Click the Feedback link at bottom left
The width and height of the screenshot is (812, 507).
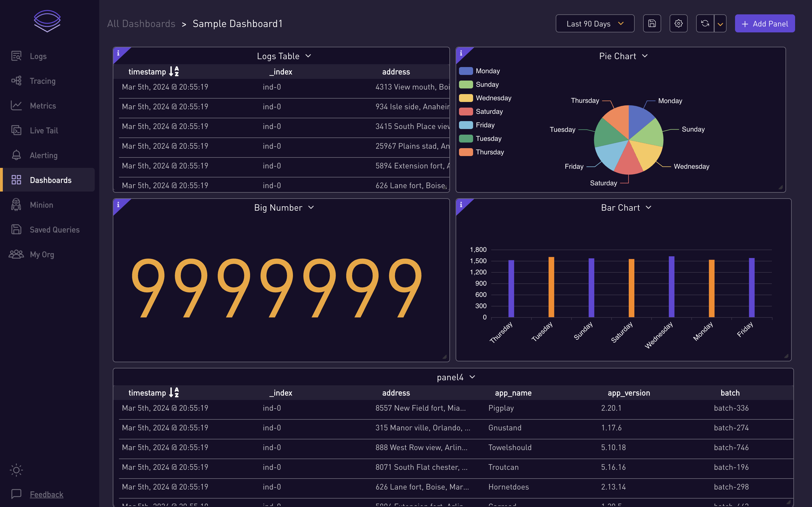coord(46,493)
